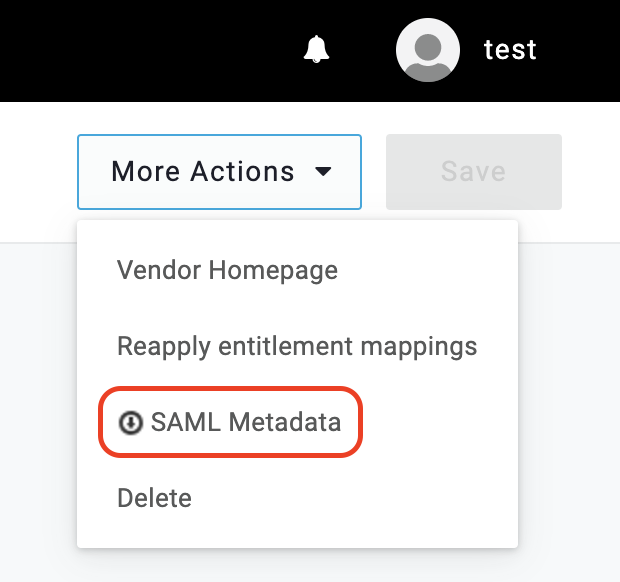Collapse the More Actions dropdown menu
Image resolution: width=620 pixels, height=582 pixels.
219,172
